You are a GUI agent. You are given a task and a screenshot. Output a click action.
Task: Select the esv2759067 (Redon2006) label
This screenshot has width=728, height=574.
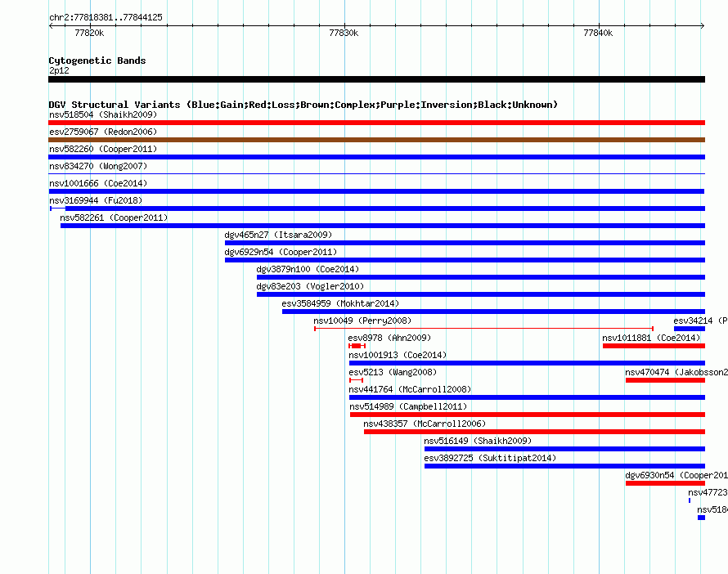[103, 132]
